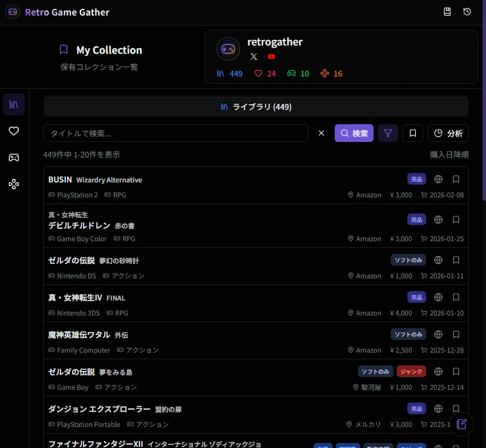Open the YouTube icon on the profile card
Screen dimensions: 486x448
tap(271, 56)
